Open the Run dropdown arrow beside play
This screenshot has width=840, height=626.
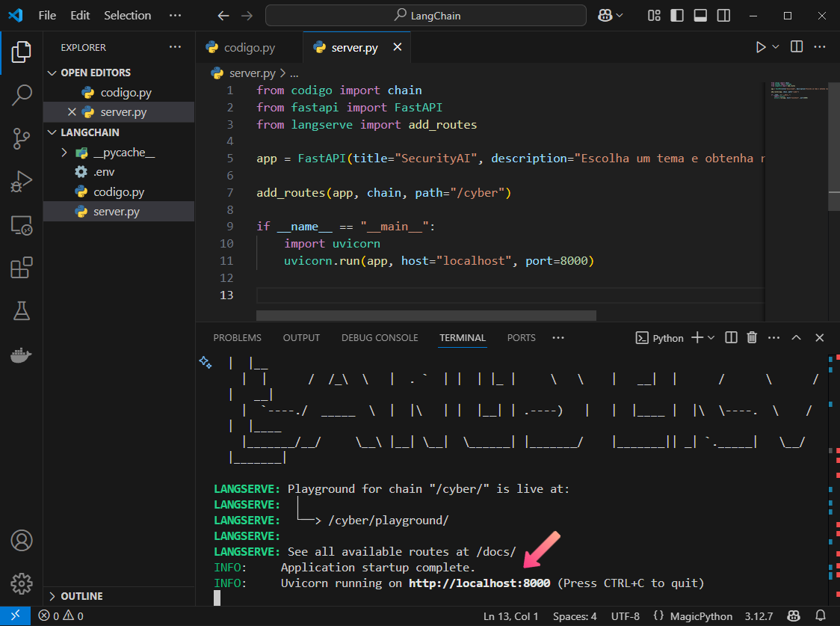click(x=775, y=47)
